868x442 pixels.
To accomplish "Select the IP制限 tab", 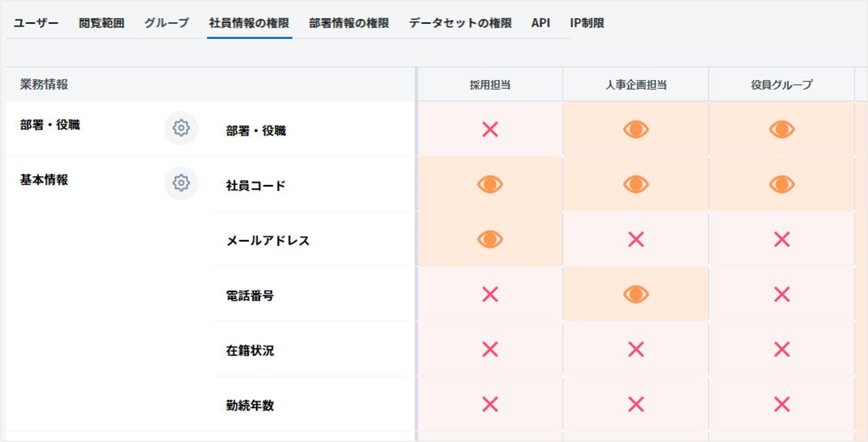I will pos(587,23).
